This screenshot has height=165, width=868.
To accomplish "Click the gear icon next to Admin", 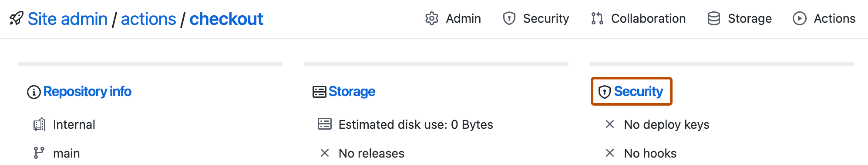I will (431, 19).
